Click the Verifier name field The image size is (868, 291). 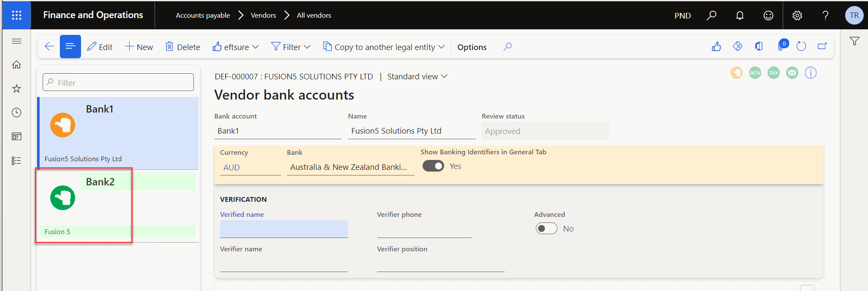tap(284, 263)
